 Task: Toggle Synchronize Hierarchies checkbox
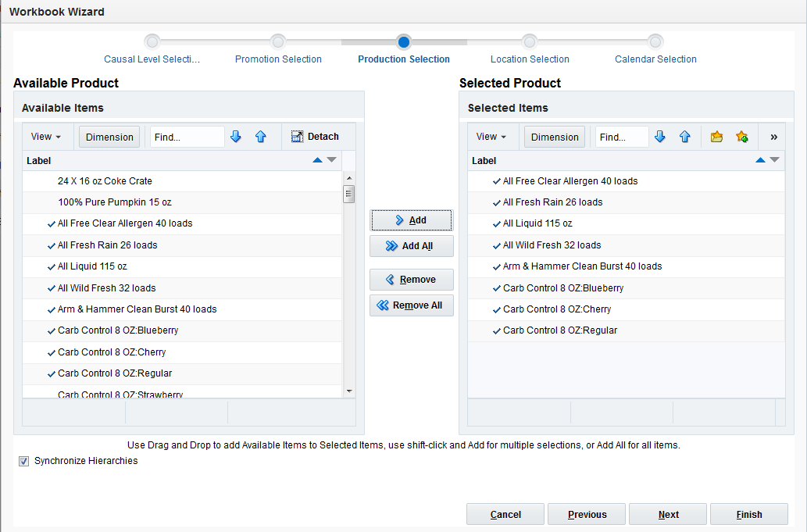(23, 461)
